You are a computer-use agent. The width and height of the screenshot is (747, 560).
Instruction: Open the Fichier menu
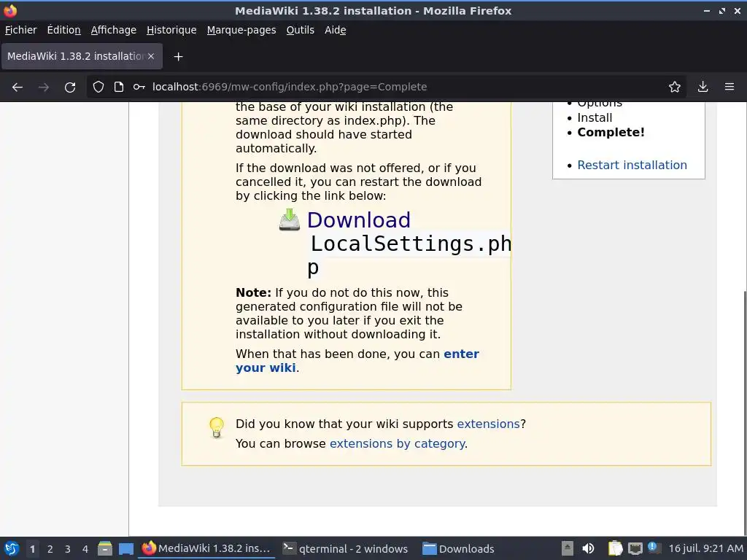(21, 30)
